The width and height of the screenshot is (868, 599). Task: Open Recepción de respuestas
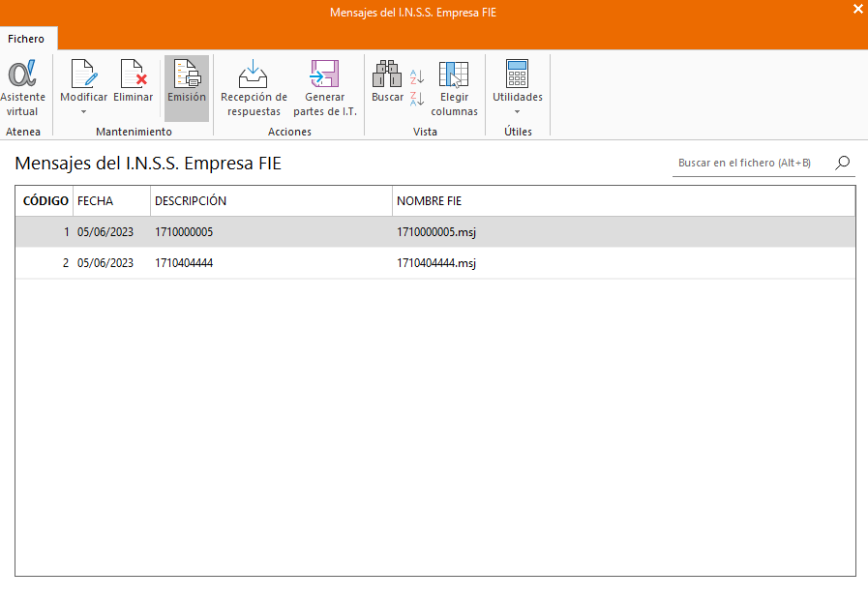[x=254, y=75]
